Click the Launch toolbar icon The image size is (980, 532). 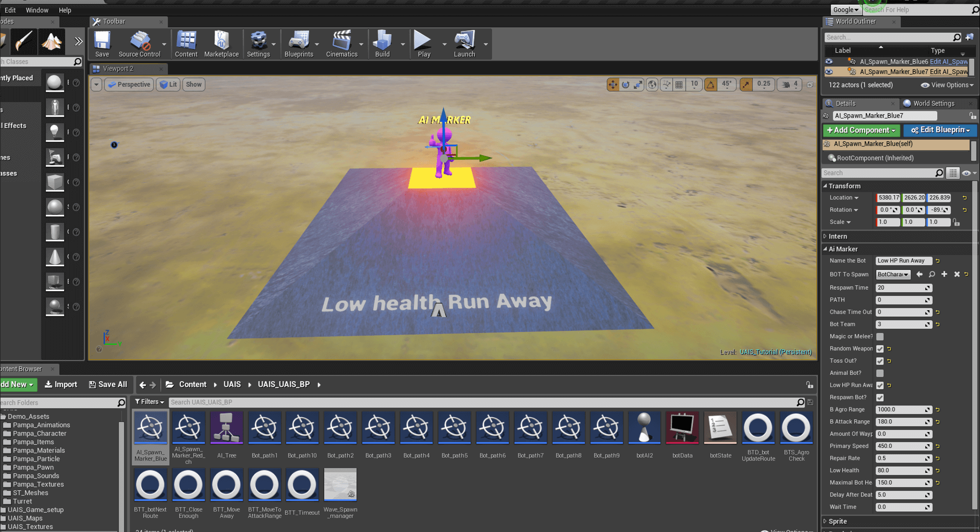(465, 44)
